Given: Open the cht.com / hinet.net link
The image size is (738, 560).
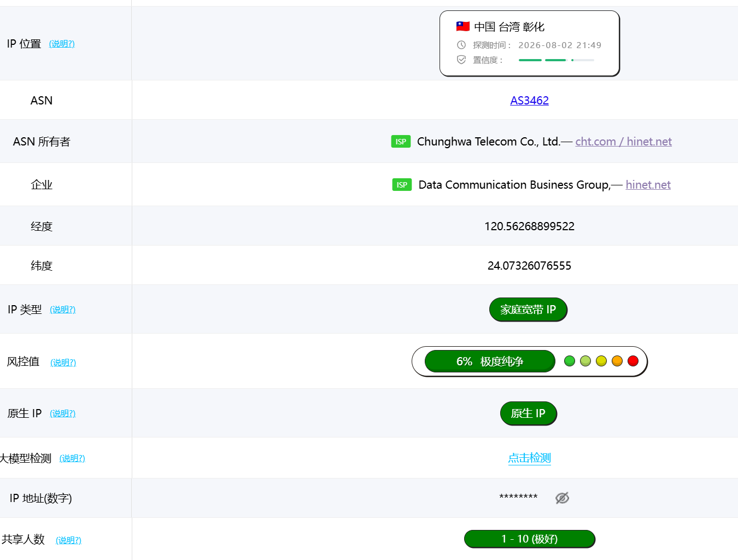Looking at the screenshot, I should (623, 141).
